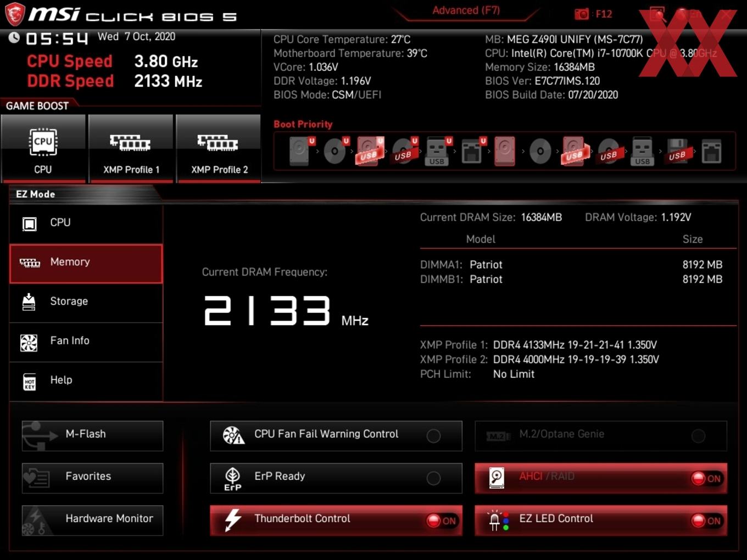Viewport: 747px width, 560px height.
Task: Click the Size column header
Action: [693, 239]
